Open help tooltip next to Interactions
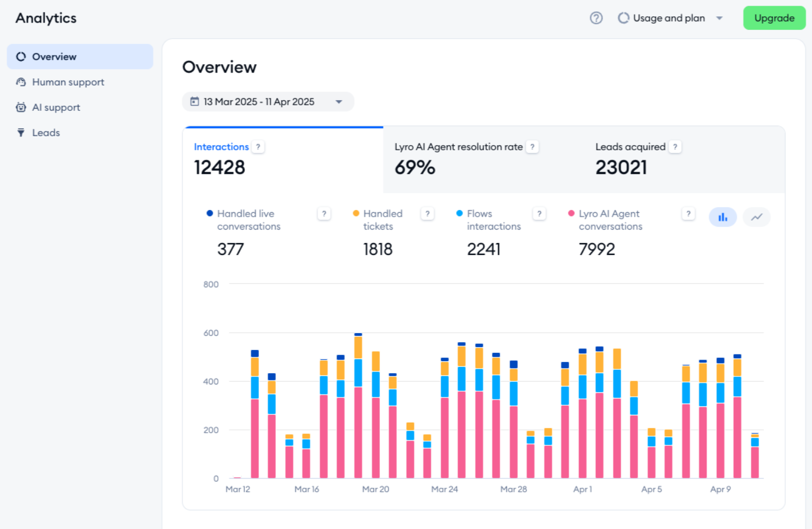The image size is (812, 529). tap(258, 147)
